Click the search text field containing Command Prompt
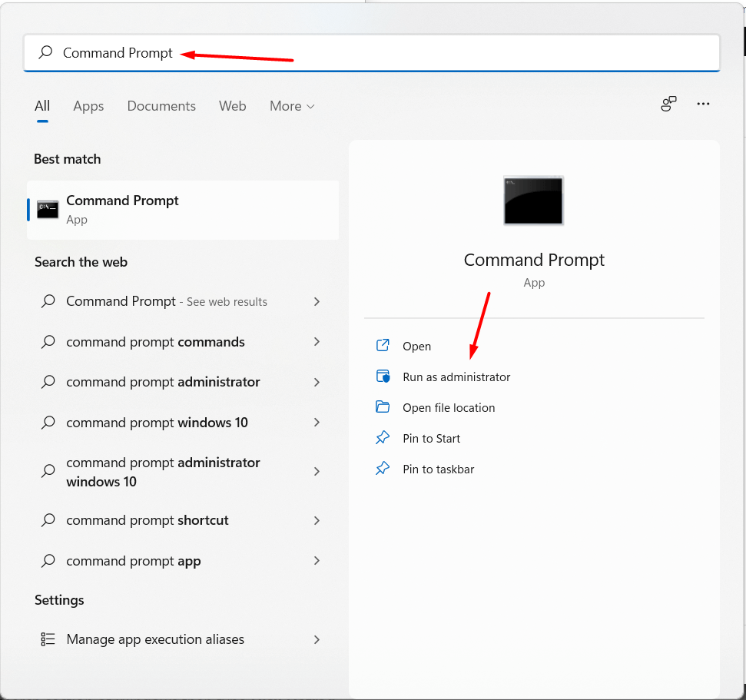746x700 pixels. (384, 53)
